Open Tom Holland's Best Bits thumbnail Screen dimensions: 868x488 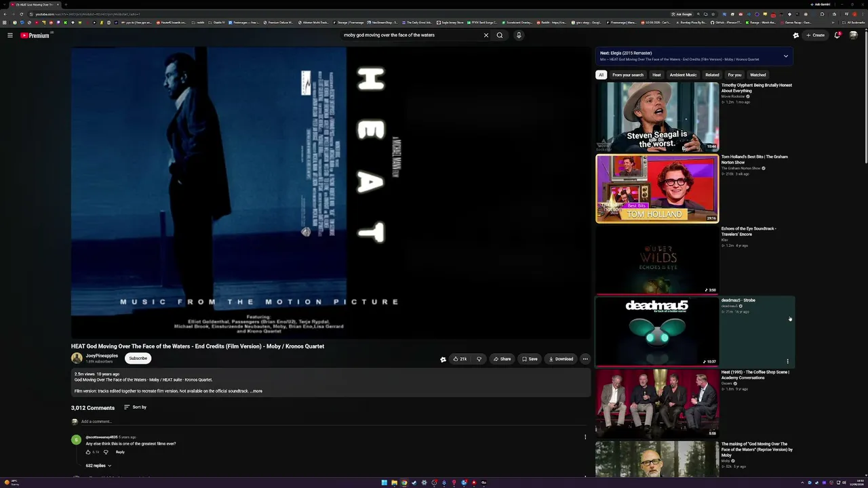pyautogui.click(x=657, y=188)
